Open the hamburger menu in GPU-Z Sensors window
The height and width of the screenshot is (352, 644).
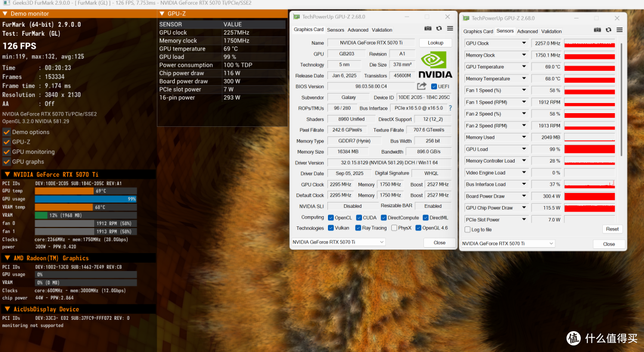[620, 30]
